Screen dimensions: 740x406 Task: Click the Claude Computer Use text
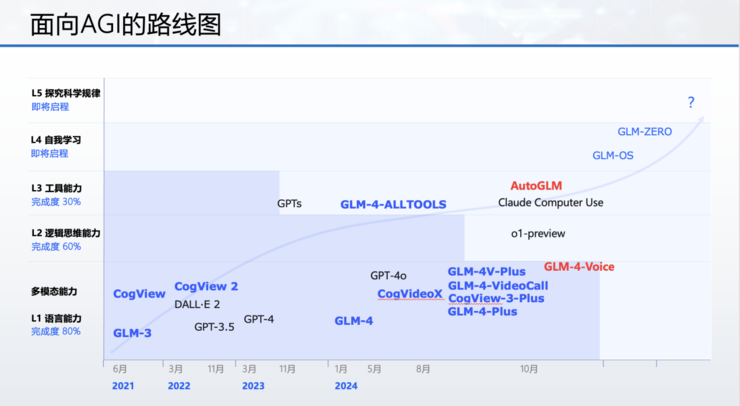[x=551, y=203]
